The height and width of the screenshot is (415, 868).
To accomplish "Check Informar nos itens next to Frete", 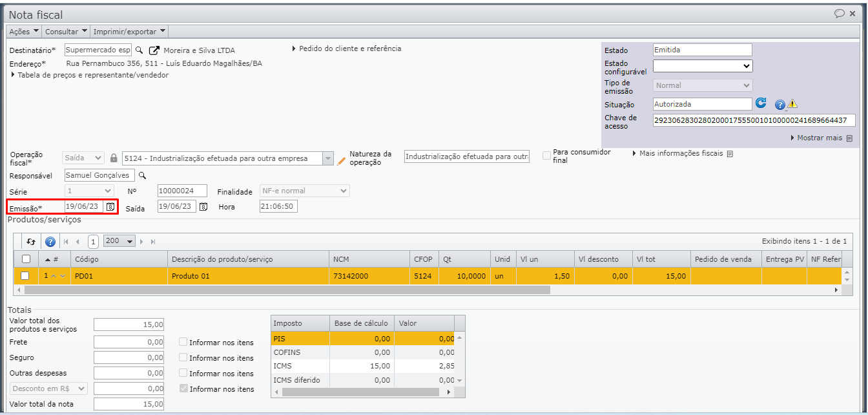I will pyautogui.click(x=183, y=343).
